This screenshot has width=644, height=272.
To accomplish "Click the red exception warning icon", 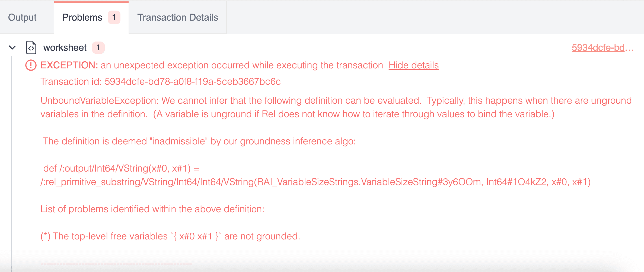I will click(x=31, y=65).
